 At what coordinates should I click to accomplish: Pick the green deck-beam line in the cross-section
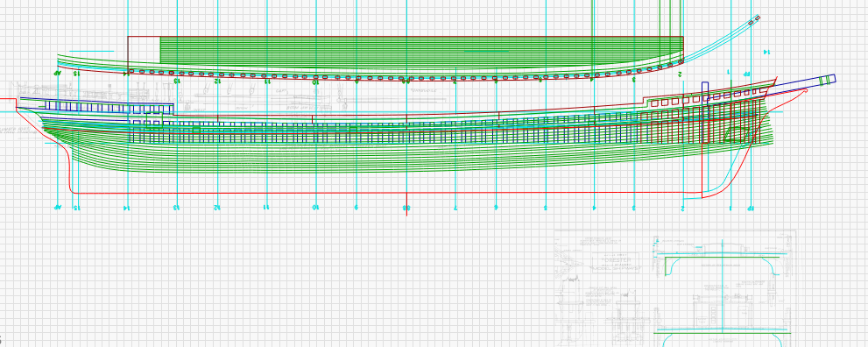coord(723,257)
